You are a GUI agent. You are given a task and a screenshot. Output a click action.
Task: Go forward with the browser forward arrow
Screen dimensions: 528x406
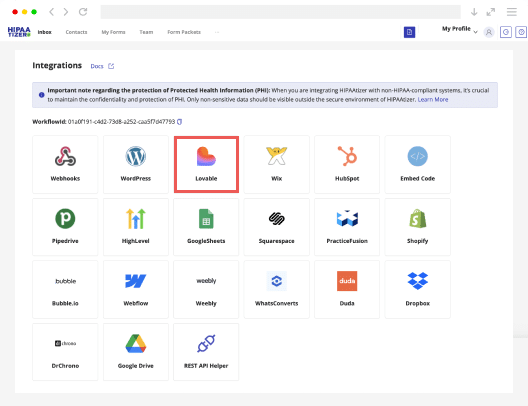coord(66,12)
